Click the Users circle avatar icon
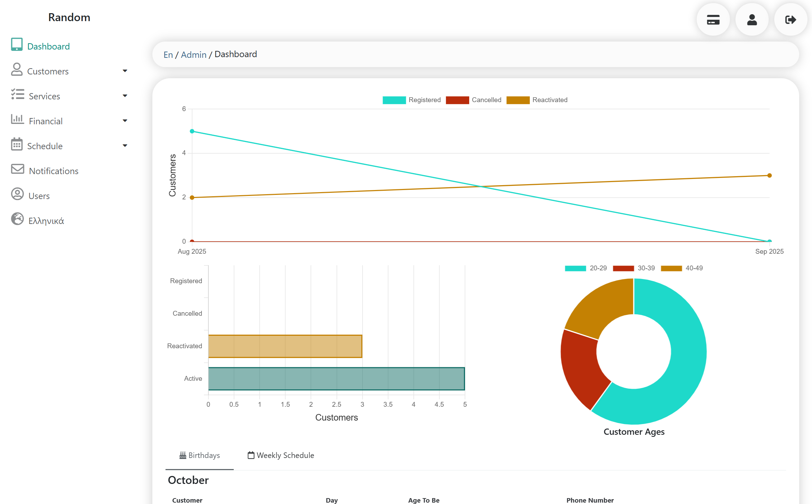The height and width of the screenshot is (504, 812). click(x=17, y=194)
